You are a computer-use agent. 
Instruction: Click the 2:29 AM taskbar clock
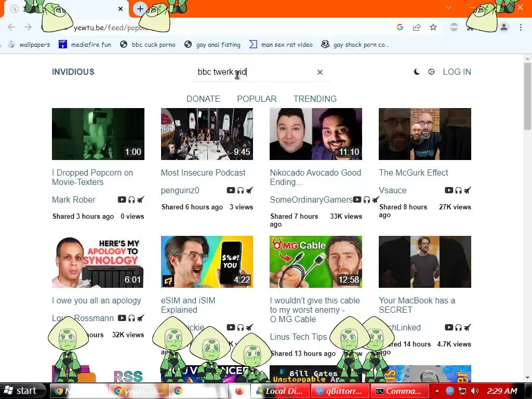(x=502, y=391)
